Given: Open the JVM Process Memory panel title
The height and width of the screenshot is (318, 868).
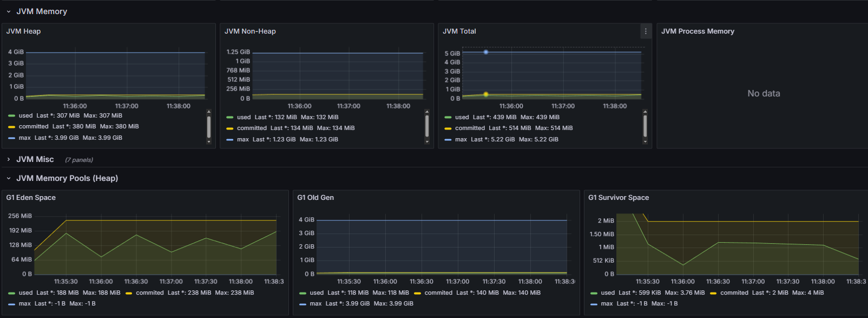Looking at the screenshot, I should click(x=698, y=31).
